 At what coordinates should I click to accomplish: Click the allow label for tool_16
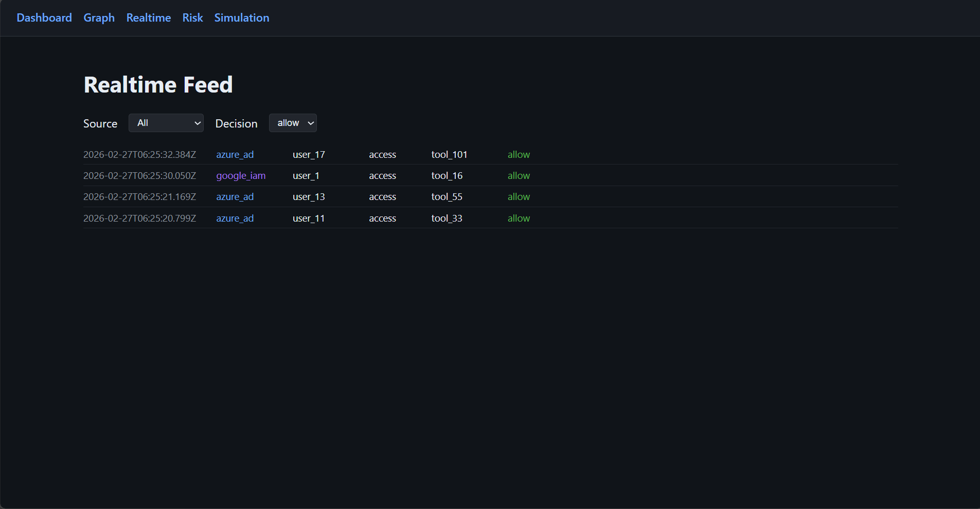(x=518, y=175)
